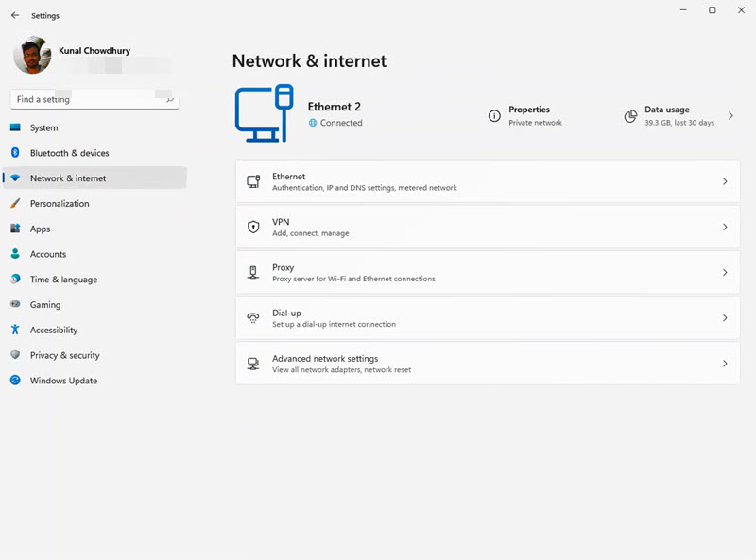Open Dial-up internet connection setup
Image resolution: width=756 pixels, height=560 pixels.
pos(488,317)
